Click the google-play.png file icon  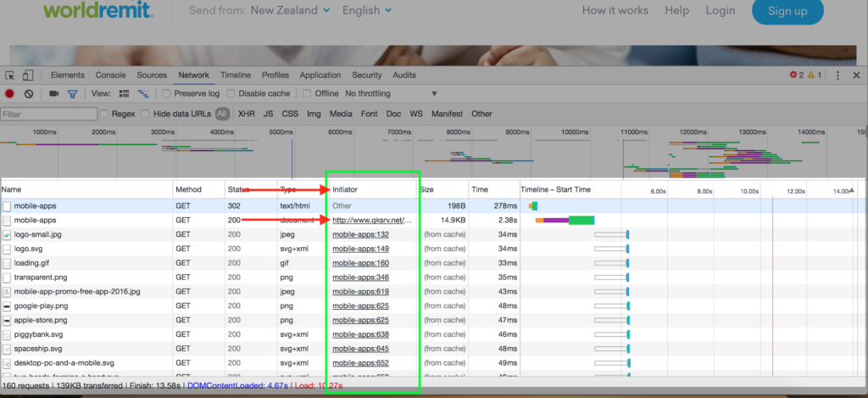[7, 306]
